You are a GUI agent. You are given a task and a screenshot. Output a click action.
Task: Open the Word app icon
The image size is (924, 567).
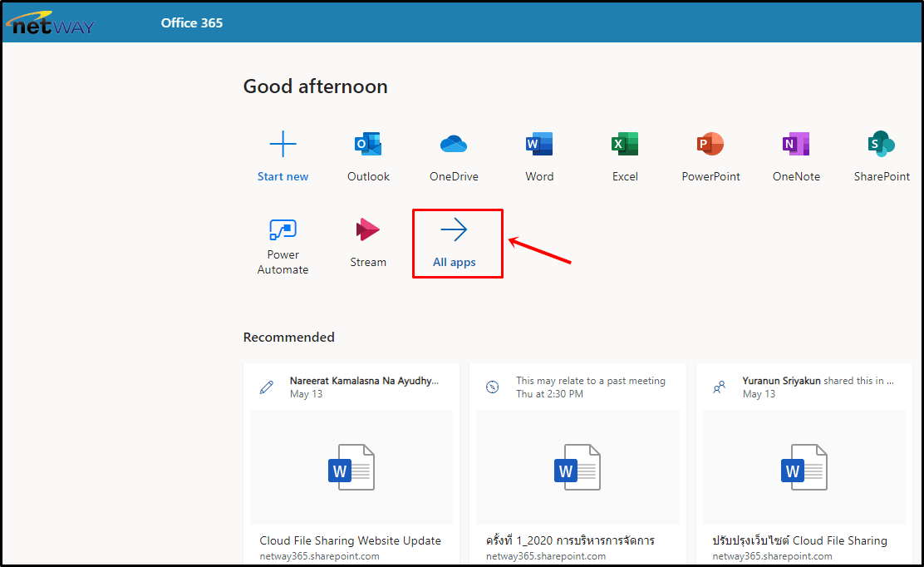539,145
